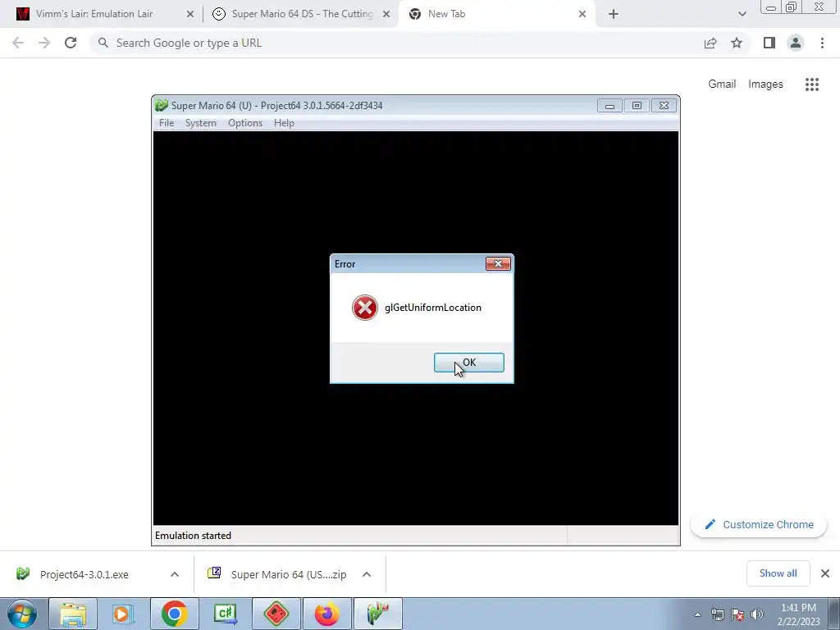Image resolution: width=840 pixels, height=630 pixels.
Task: Open the System menu in Project64
Action: pos(200,123)
